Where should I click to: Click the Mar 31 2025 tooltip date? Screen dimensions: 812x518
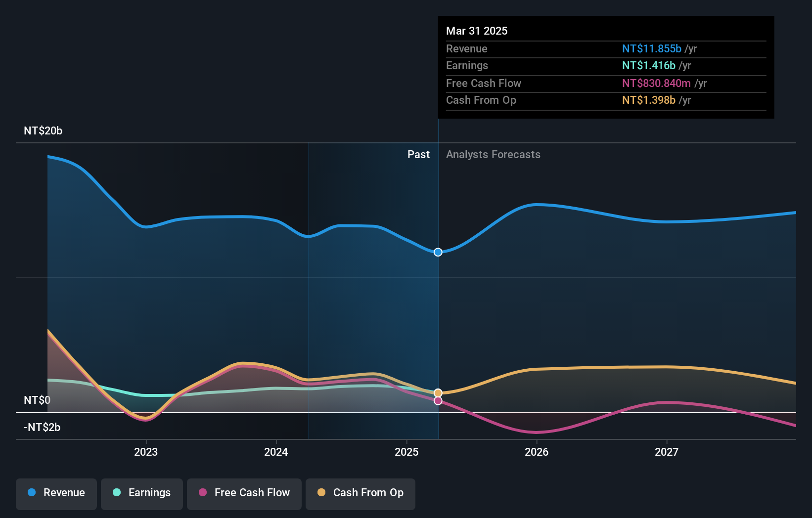(477, 31)
